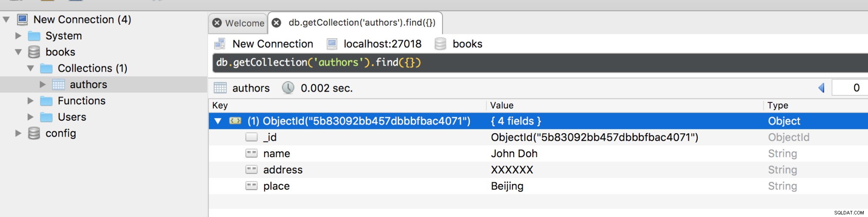Close the authors query tab
Viewport: 868px width, 217px height.
pyautogui.click(x=276, y=23)
